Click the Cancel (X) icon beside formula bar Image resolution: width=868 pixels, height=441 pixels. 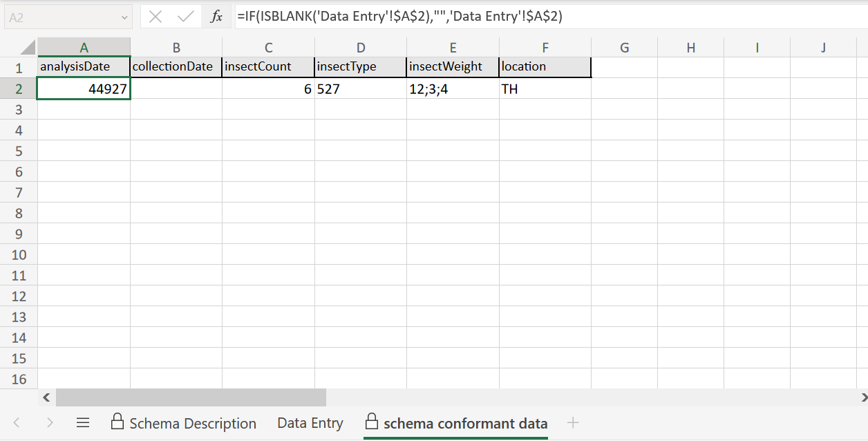(x=153, y=16)
